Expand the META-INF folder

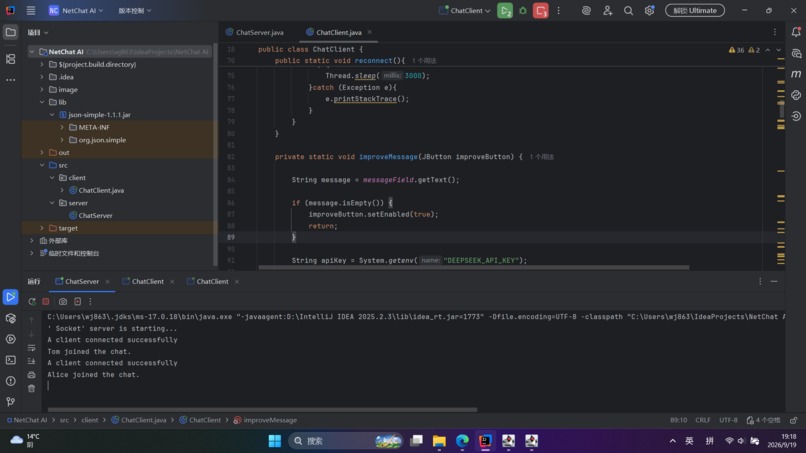[x=62, y=127]
